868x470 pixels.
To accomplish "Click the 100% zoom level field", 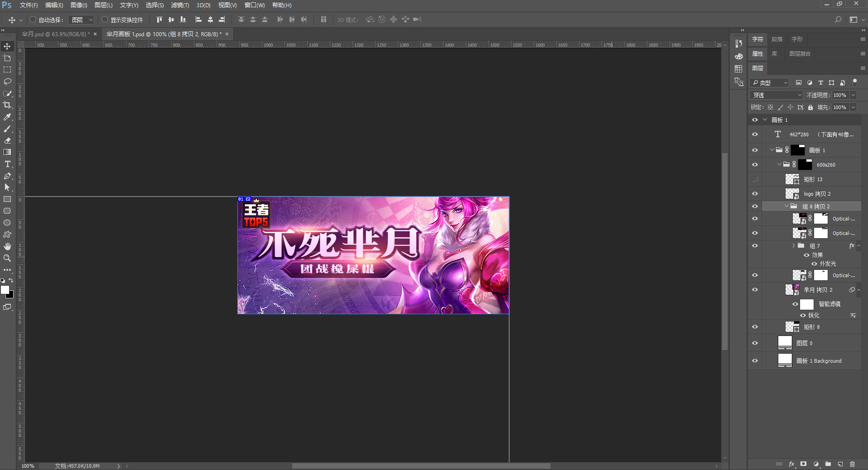I will 28,466.
